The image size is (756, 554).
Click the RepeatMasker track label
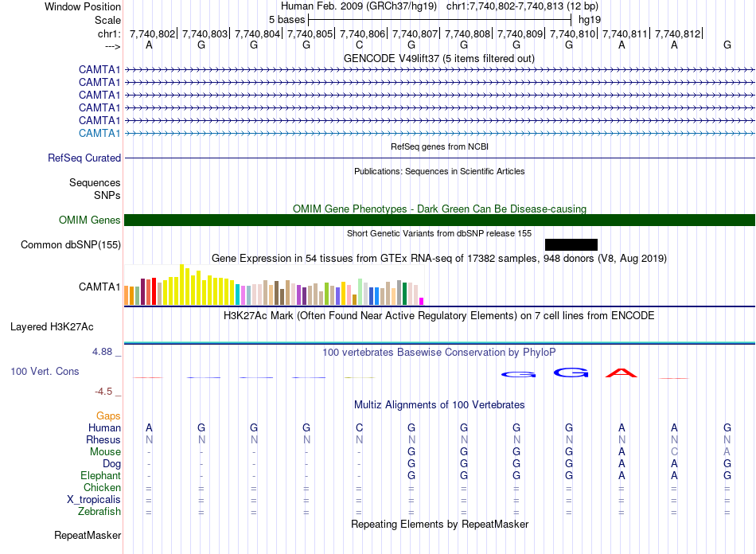88,535
